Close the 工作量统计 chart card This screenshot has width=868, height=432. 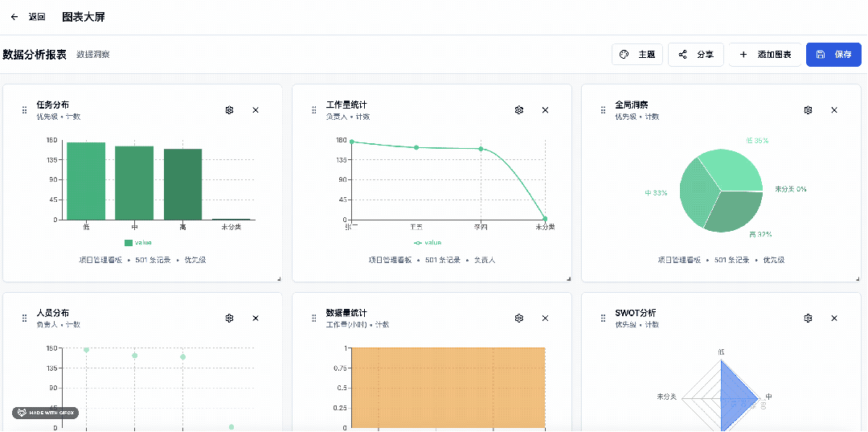(x=545, y=110)
